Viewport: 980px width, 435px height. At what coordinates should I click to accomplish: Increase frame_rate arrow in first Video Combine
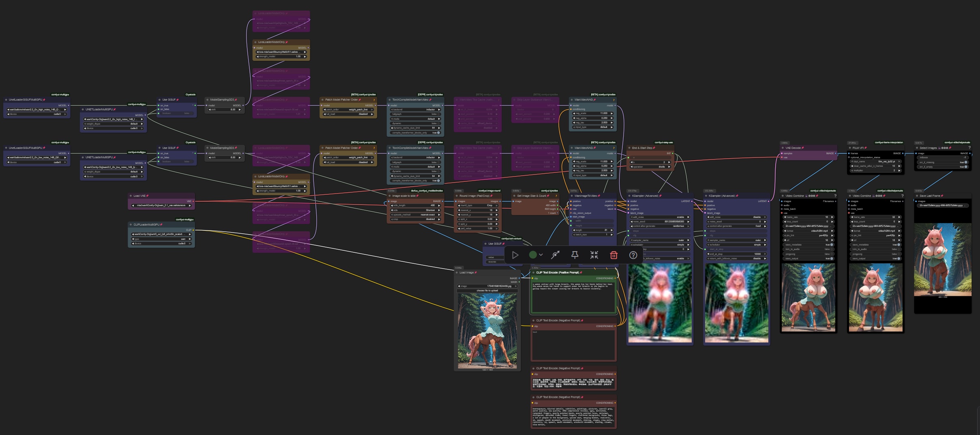[832, 217]
